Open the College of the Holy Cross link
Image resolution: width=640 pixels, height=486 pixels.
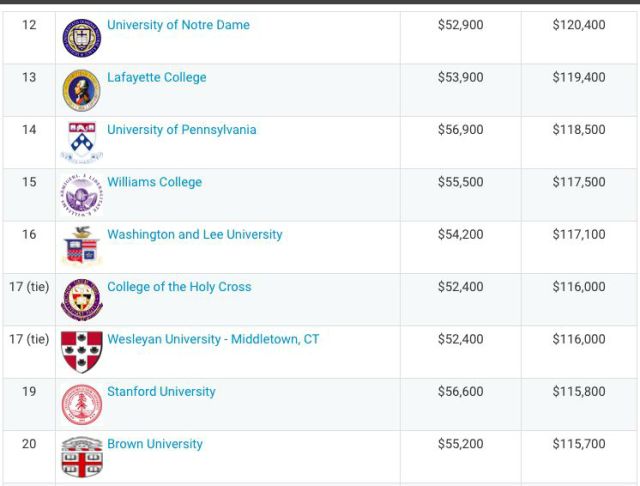(179, 287)
